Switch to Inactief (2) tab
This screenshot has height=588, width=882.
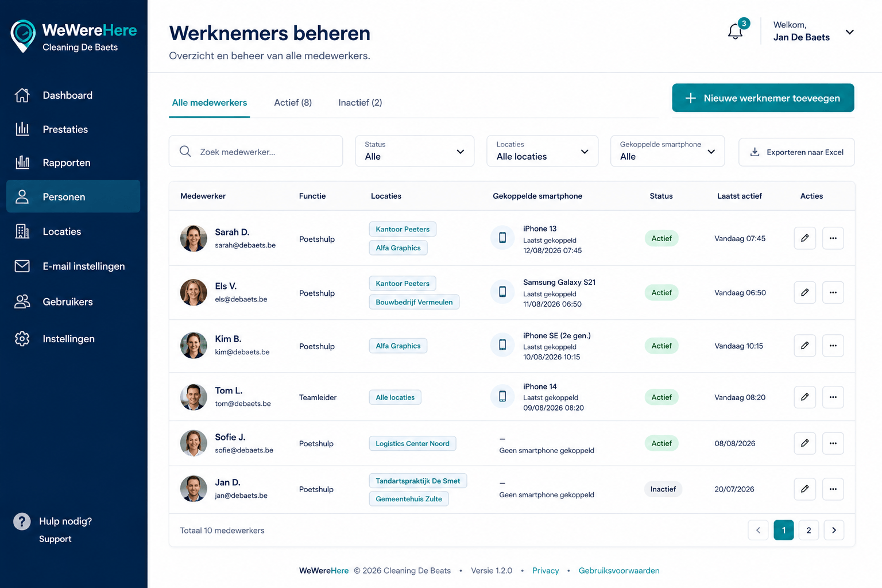click(360, 103)
